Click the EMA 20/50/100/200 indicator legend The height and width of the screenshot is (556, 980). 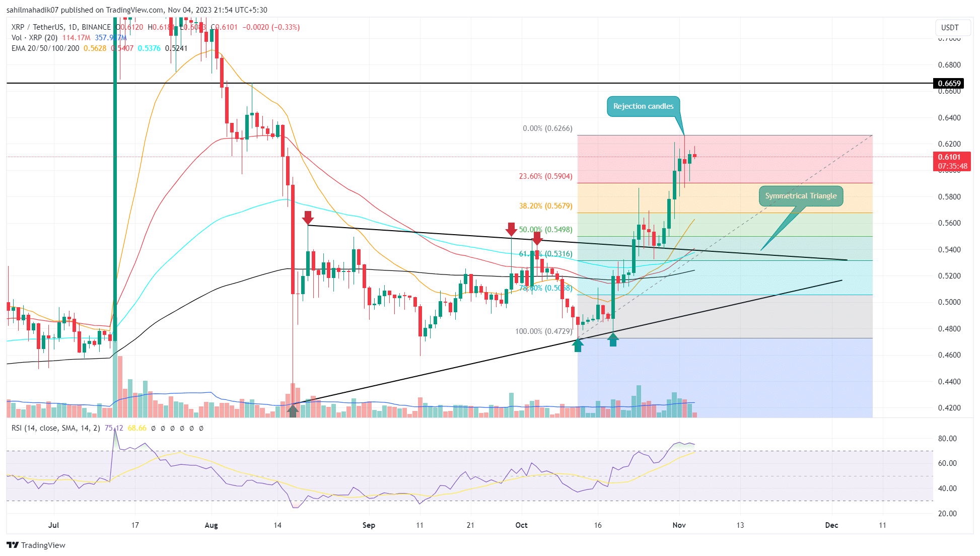point(45,48)
